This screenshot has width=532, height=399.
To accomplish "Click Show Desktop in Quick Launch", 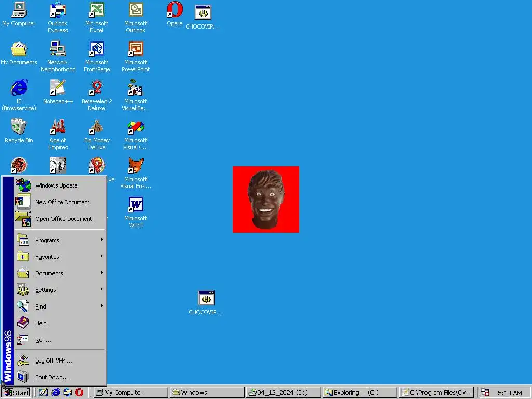I will (44, 393).
